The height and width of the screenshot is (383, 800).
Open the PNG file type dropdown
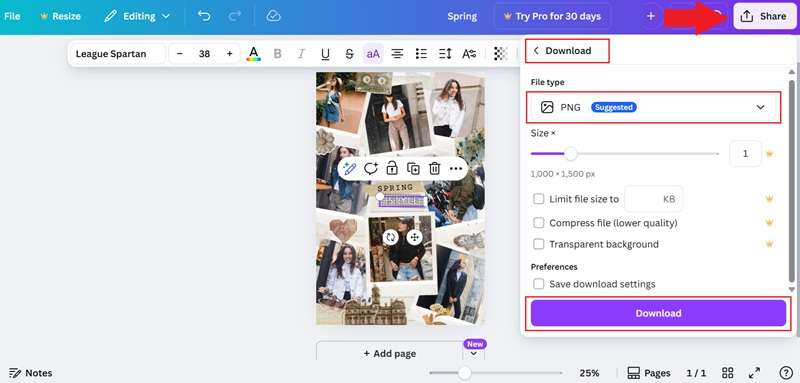click(x=654, y=107)
